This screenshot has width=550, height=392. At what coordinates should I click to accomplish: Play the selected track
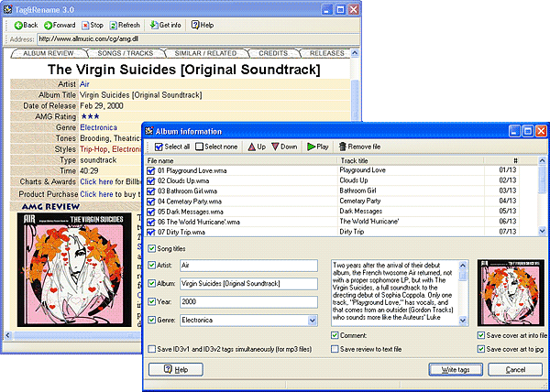click(x=318, y=147)
